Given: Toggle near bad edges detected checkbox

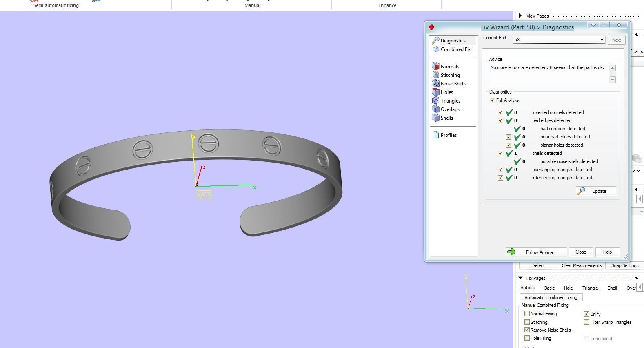Looking at the screenshot, I should point(509,137).
